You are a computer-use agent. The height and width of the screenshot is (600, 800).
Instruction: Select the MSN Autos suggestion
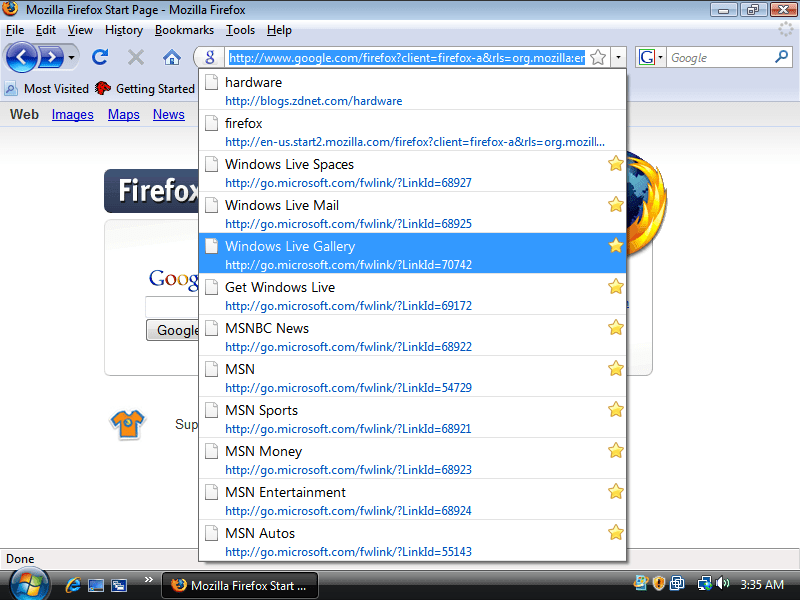coord(412,540)
